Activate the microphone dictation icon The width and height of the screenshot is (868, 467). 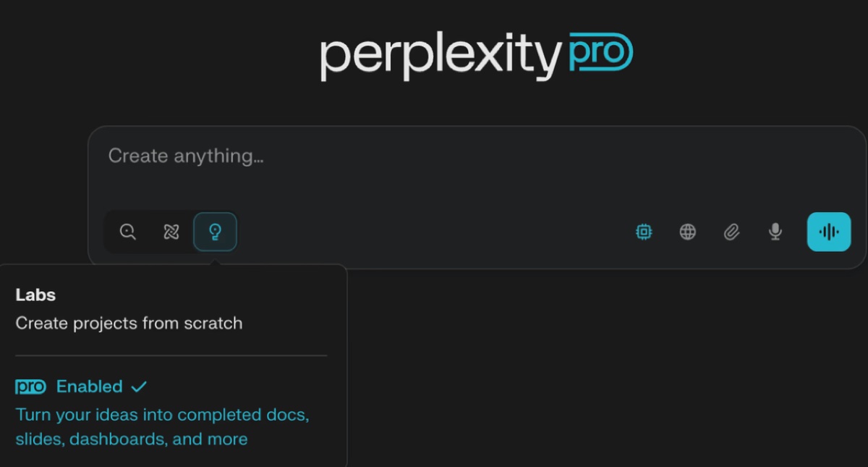pos(775,232)
